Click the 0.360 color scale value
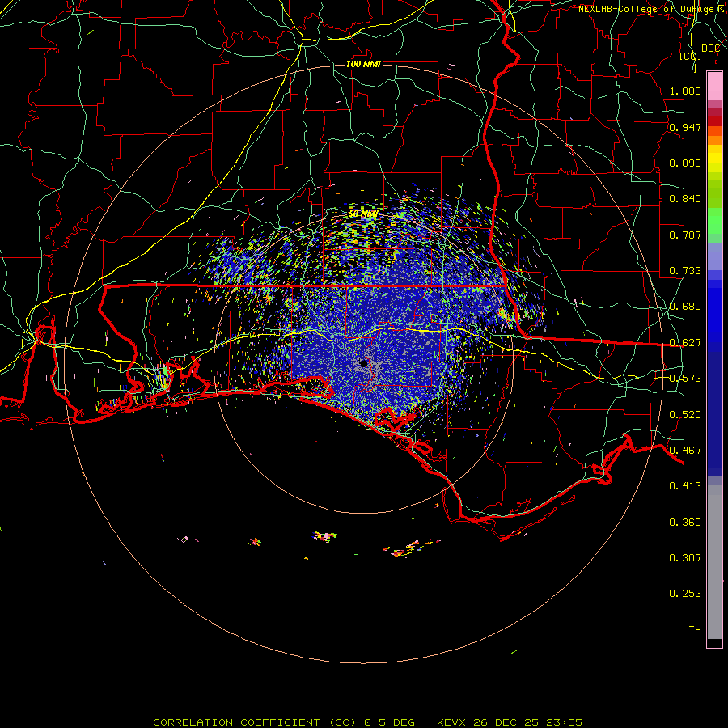Image resolution: width=728 pixels, height=728 pixels. tap(685, 523)
